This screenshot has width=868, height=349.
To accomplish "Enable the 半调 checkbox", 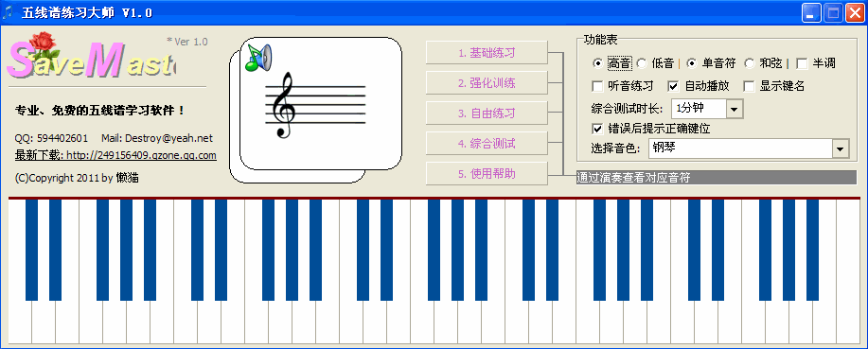I will coord(802,63).
